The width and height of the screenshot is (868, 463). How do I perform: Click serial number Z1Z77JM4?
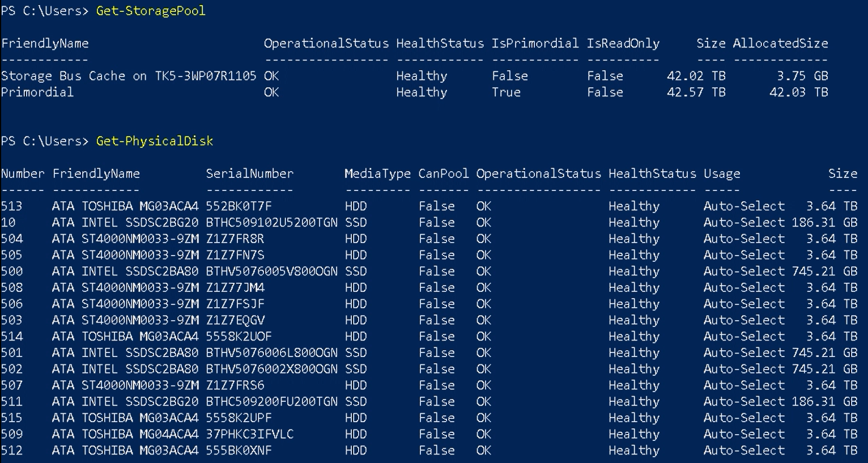235,288
